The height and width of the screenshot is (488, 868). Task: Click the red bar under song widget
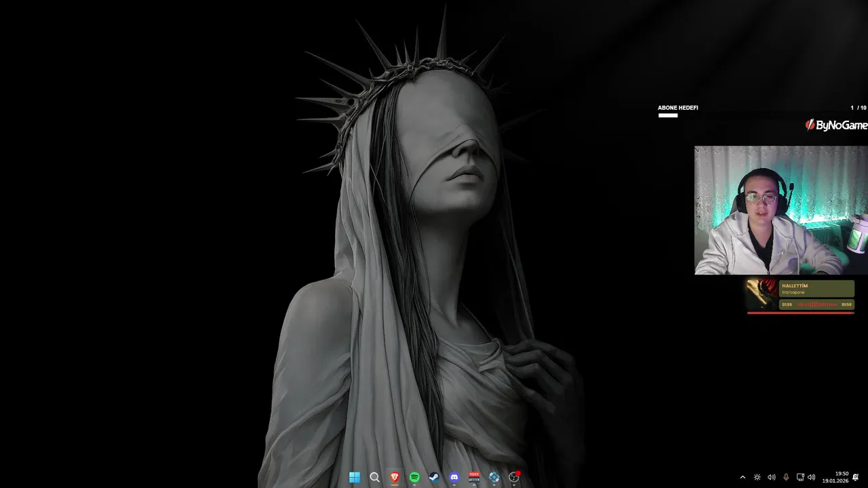tap(800, 313)
